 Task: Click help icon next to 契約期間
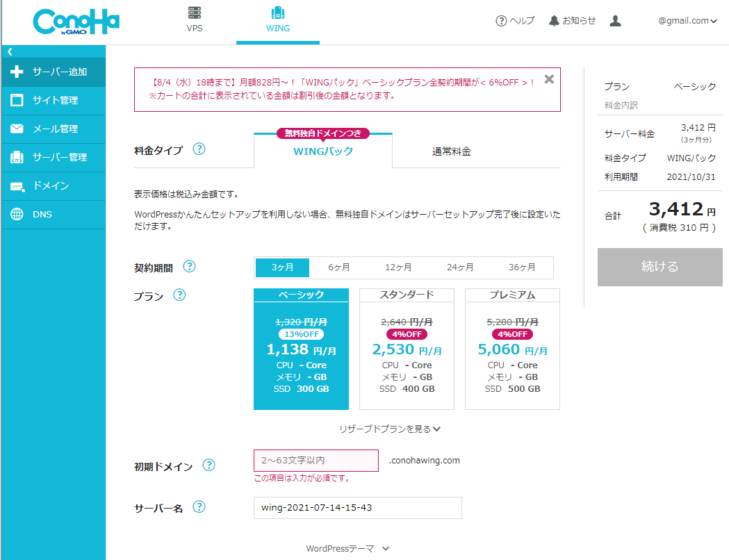pos(189,267)
